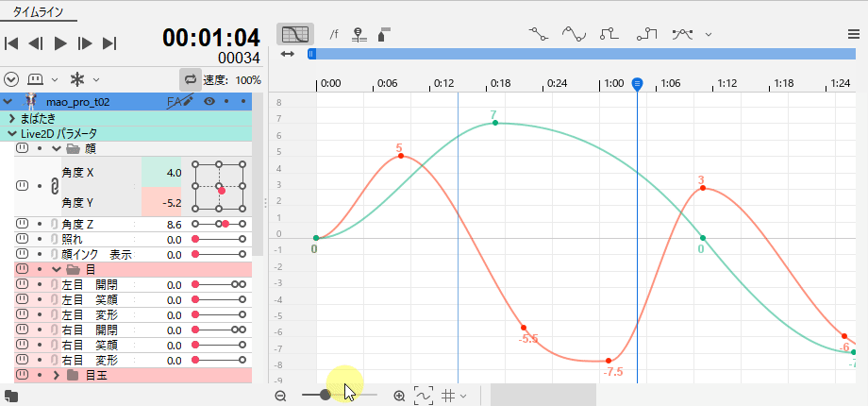The height and width of the screenshot is (406, 868).
Task: Select the smooth Bezier curve type icon
Action: 574,34
